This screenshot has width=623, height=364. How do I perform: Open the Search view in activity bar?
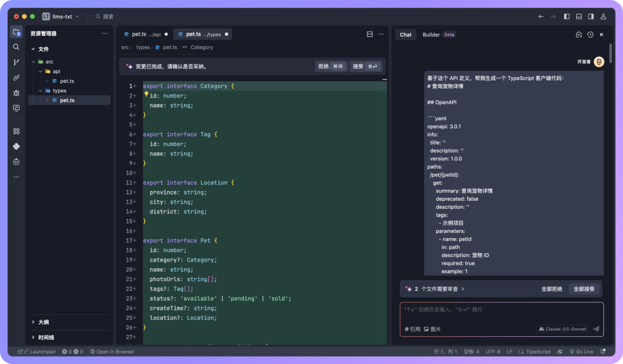tap(16, 47)
